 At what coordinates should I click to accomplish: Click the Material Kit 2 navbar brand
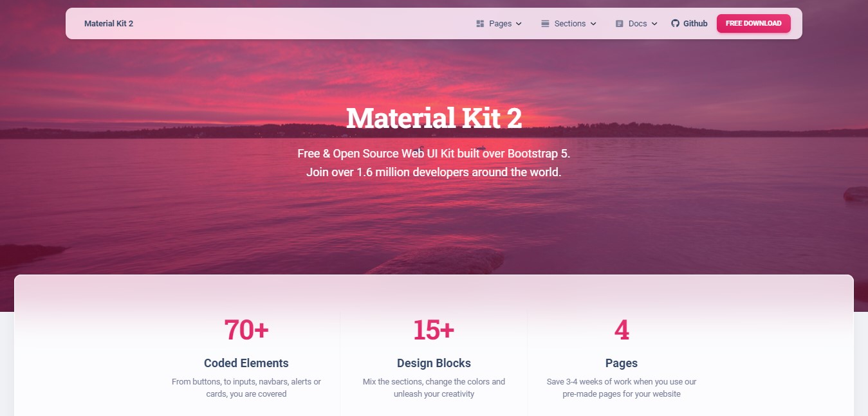[x=109, y=24]
